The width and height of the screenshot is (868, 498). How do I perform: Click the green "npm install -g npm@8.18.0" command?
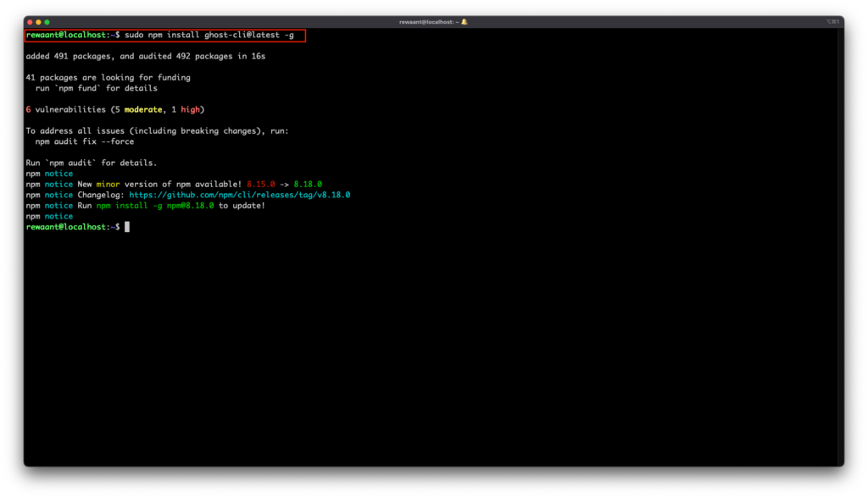click(x=155, y=205)
